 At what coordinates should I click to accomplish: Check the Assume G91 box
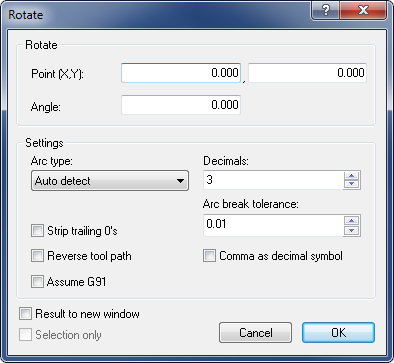(37, 282)
